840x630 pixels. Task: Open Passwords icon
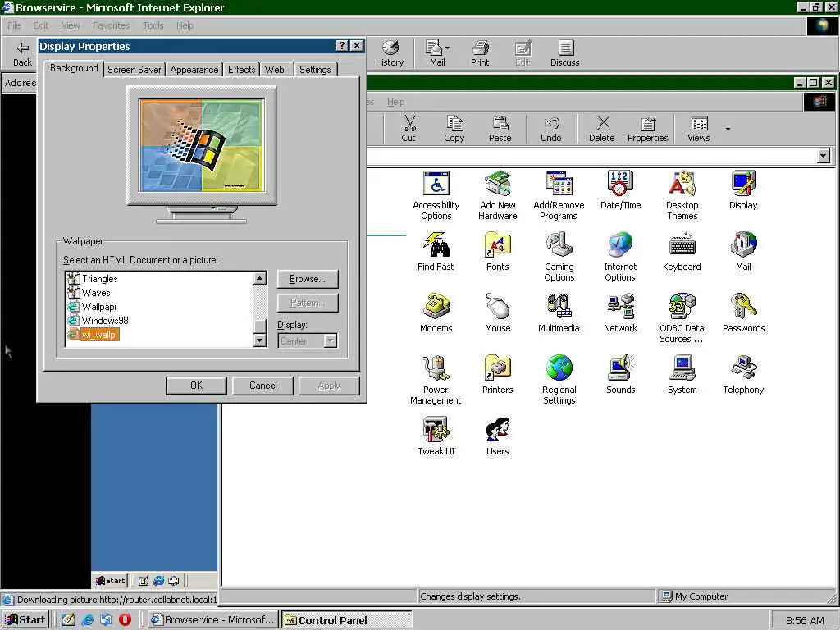pos(743,313)
